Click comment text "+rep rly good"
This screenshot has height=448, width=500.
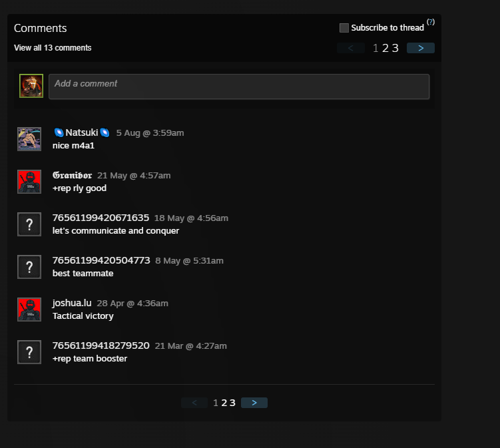[79, 188]
